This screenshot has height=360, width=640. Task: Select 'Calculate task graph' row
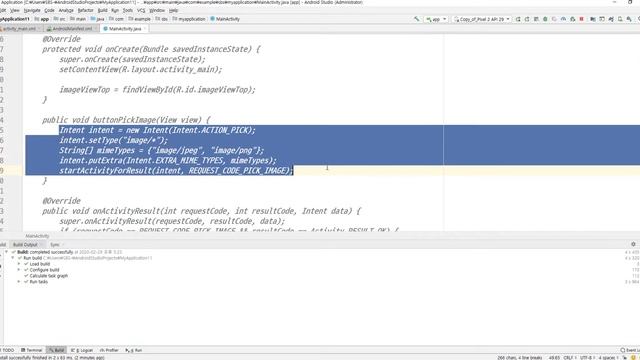pos(49,276)
